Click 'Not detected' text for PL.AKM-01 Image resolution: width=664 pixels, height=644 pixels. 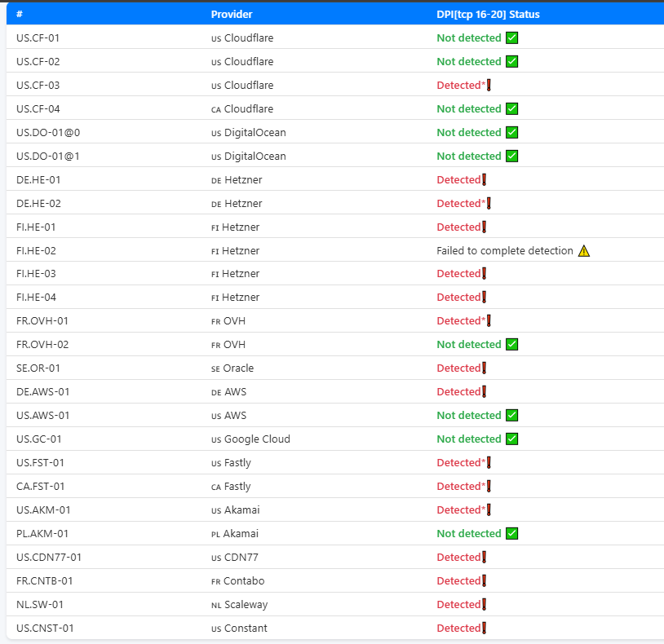pyautogui.click(x=469, y=534)
